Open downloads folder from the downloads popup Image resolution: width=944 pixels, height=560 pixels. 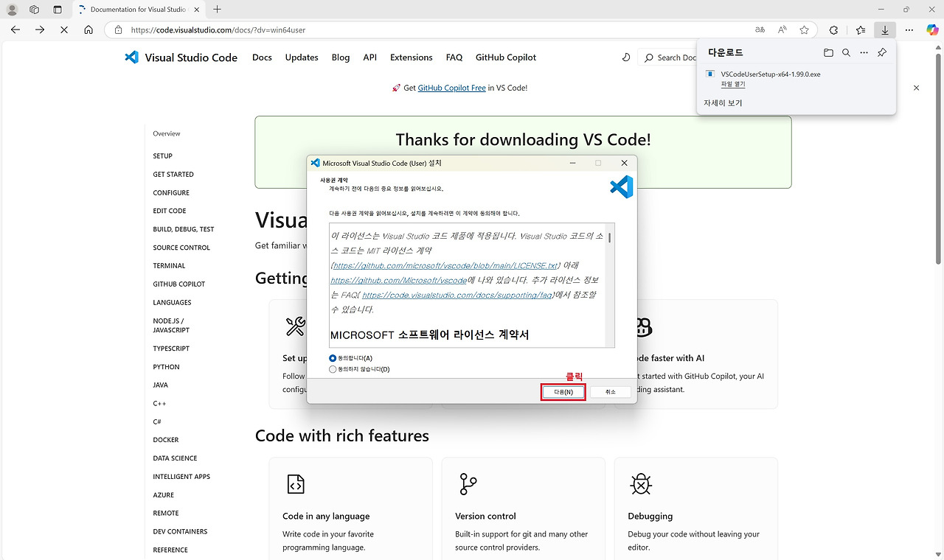(x=828, y=52)
